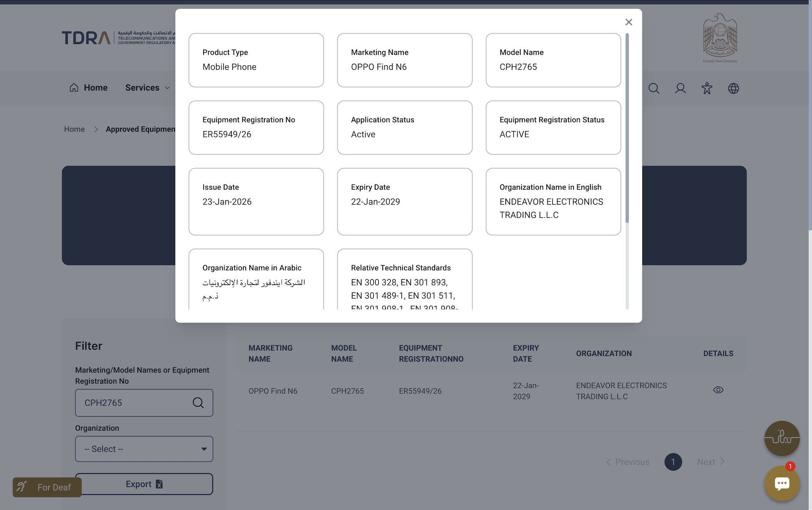The image size is (812, 510).
Task: Click the language globe icon
Action: (733, 88)
